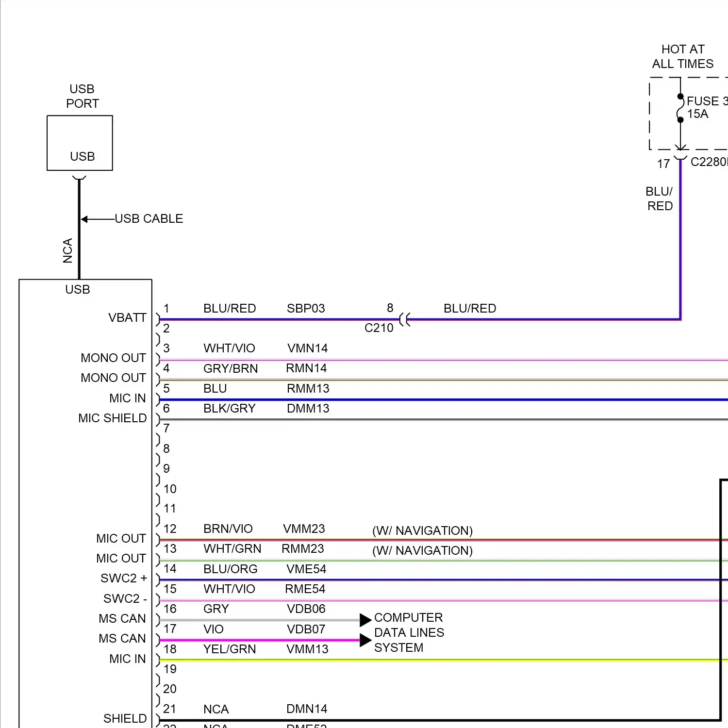Click the MIC SHIELD terminal label
Image resolution: width=728 pixels, height=728 pixels.
pyautogui.click(x=113, y=418)
